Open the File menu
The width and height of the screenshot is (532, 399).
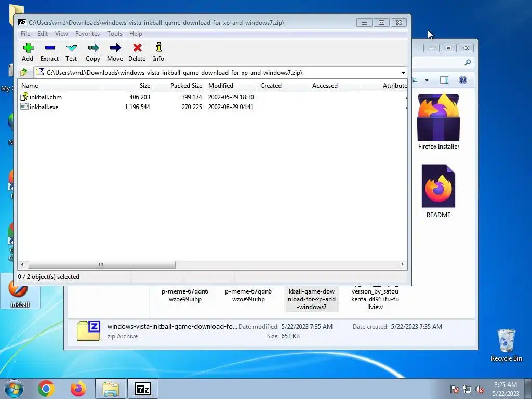pos(25,34)
